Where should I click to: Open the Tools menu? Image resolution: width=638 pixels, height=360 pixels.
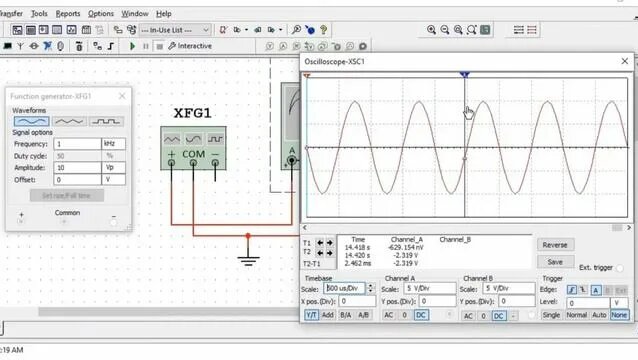tap(39, 13)
